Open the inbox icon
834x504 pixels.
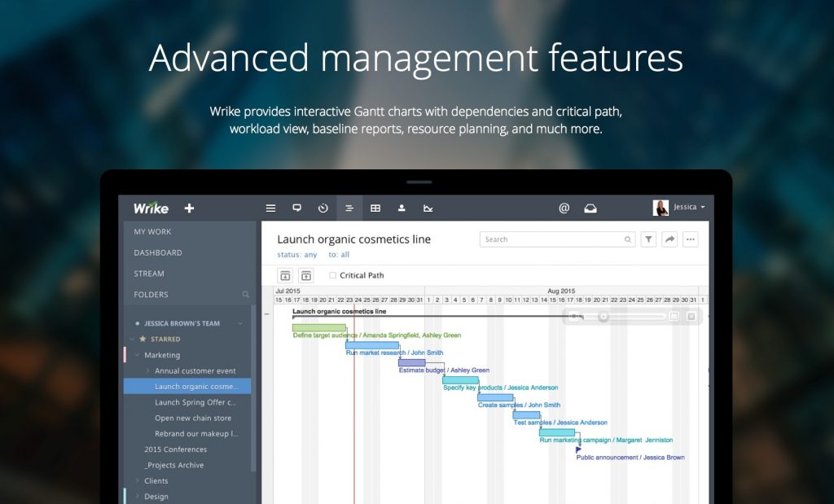[x=590, y=208]
